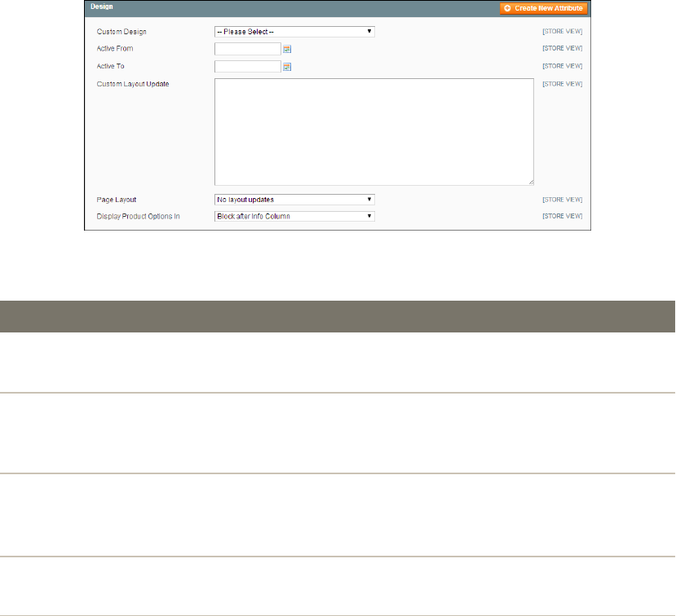
Task: Click the [STORE VIEW] text beside Custom Design
Action: click(562, 32)
